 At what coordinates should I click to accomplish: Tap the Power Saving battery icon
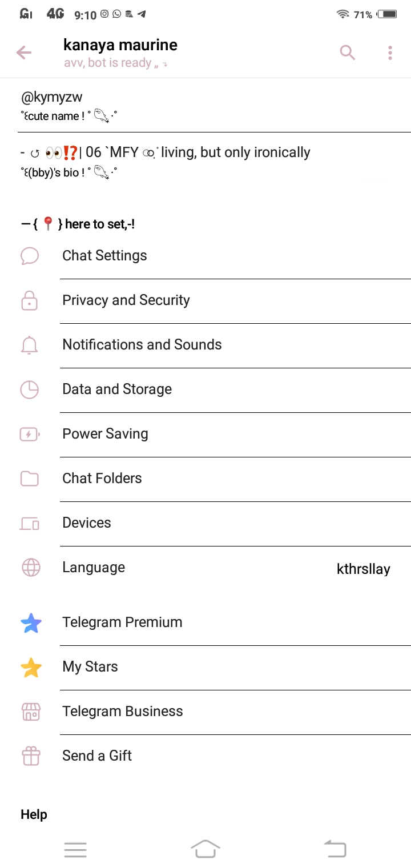[30, 434]
